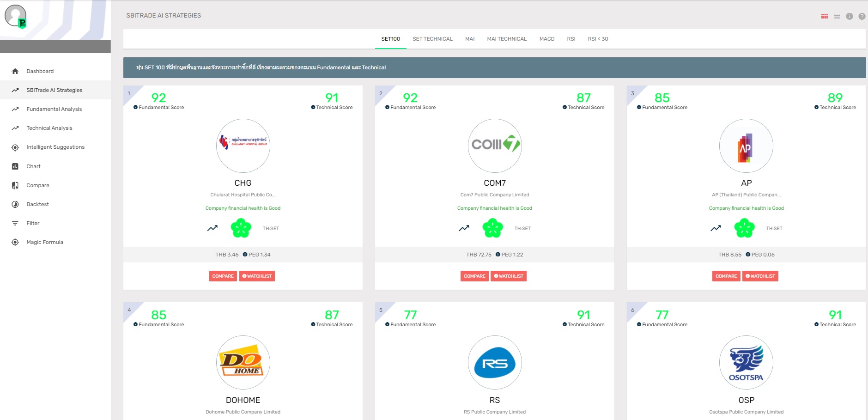Click DOHOME Fundamental Score info icon
Image resolution: width=868 pixels, height=420 pixels.
135,324
